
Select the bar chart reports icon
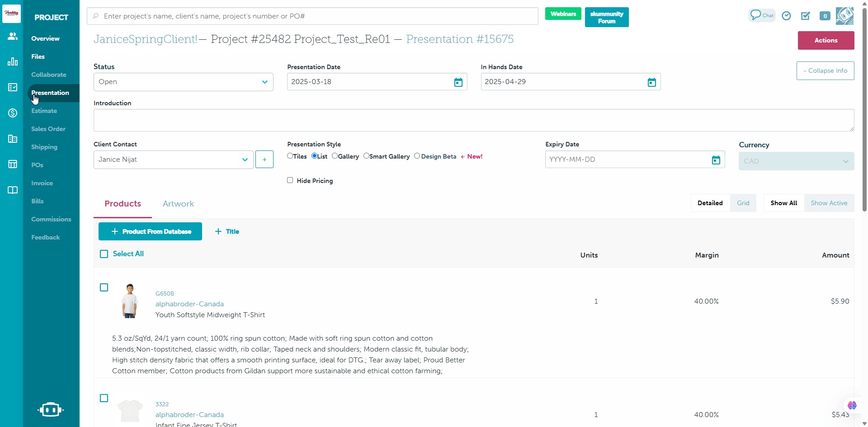tap(12, 61)
